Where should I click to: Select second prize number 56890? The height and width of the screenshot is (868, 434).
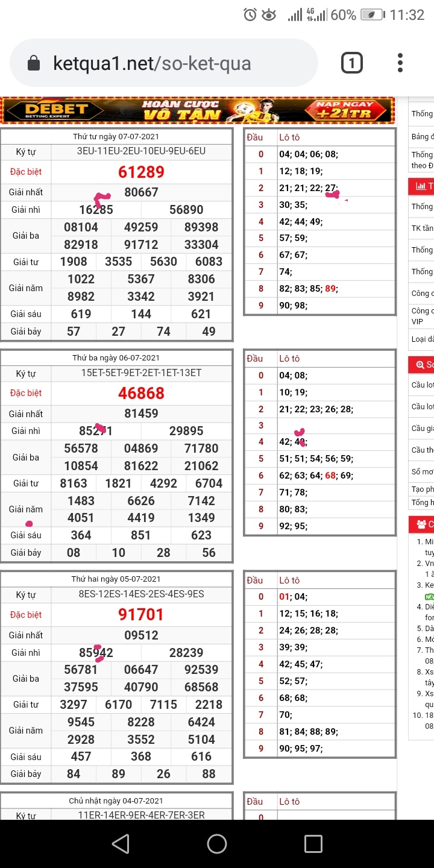click(x=186, y=210)
